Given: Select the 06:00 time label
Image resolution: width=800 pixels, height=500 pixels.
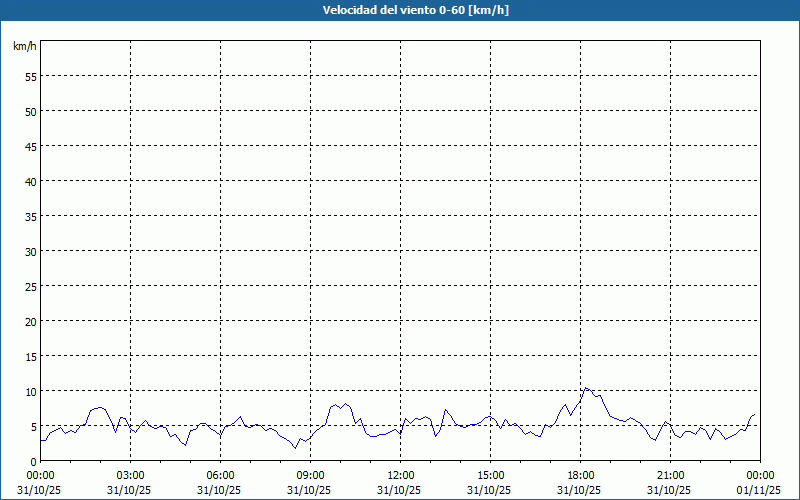Looking at the screenshot, I should 221,475.
